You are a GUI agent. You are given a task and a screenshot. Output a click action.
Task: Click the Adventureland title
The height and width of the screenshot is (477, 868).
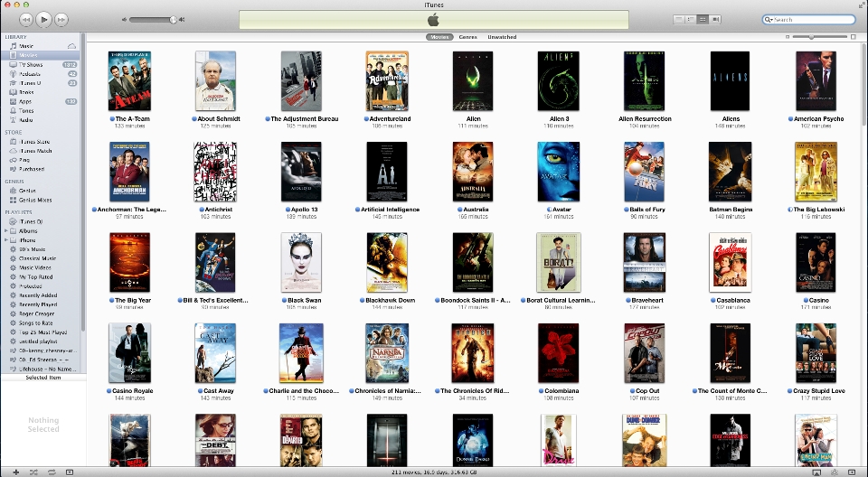[391, 119]
